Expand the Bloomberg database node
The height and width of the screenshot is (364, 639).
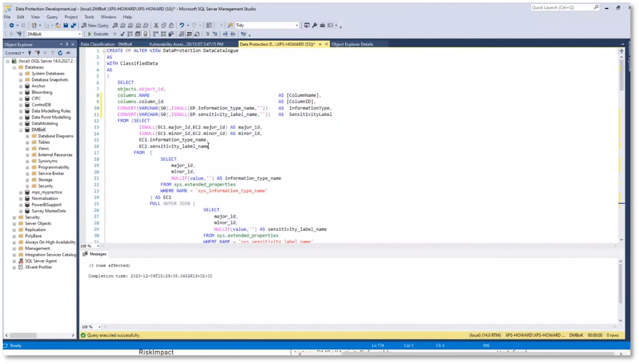[21, 92]
